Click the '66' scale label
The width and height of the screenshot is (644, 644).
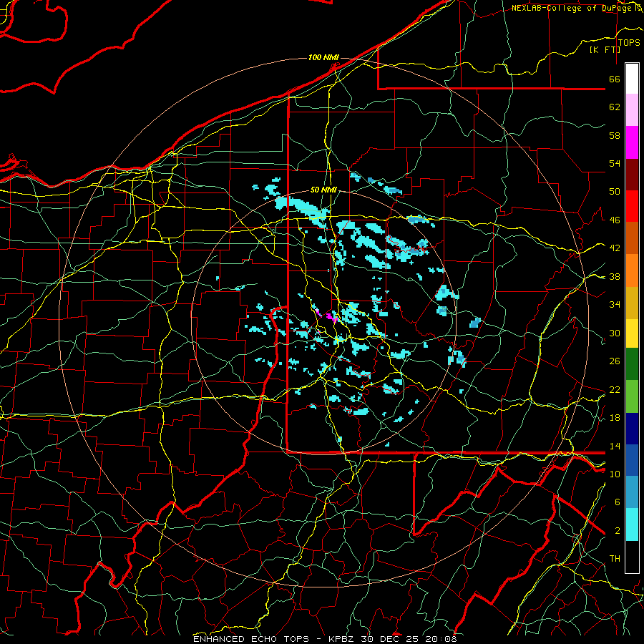tap(615, 79)
